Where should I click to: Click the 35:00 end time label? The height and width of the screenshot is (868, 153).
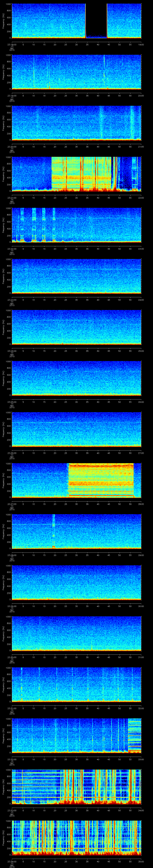[141, 861]
